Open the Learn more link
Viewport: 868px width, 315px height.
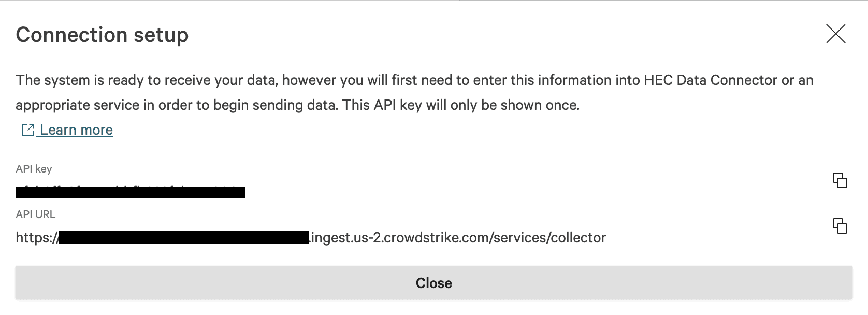[76, 130]
